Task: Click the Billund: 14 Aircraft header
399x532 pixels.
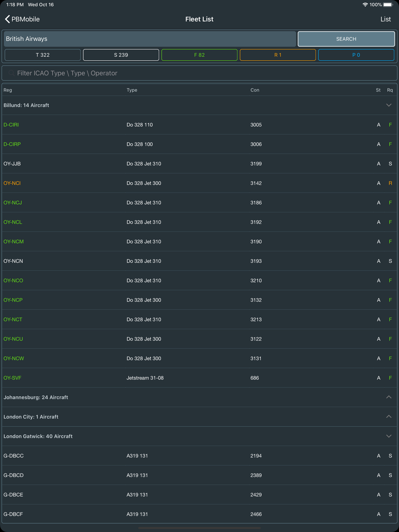Action: coord(199,105)
